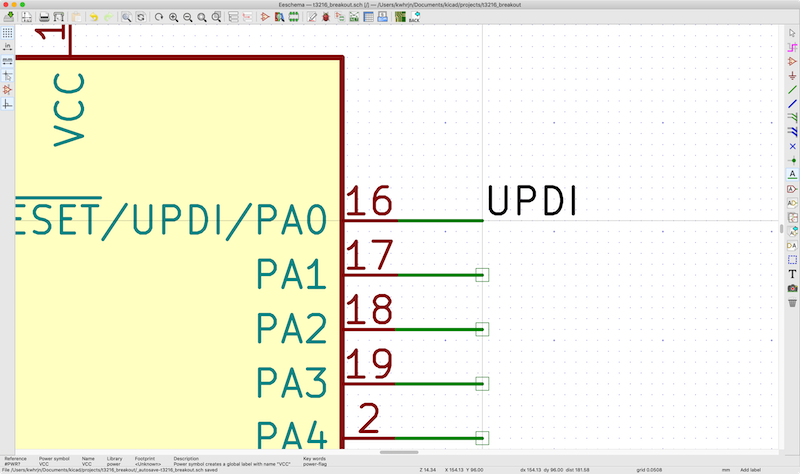Select Place junction tool
This screenshot has height=474, width=800.
tap(792, 161)
